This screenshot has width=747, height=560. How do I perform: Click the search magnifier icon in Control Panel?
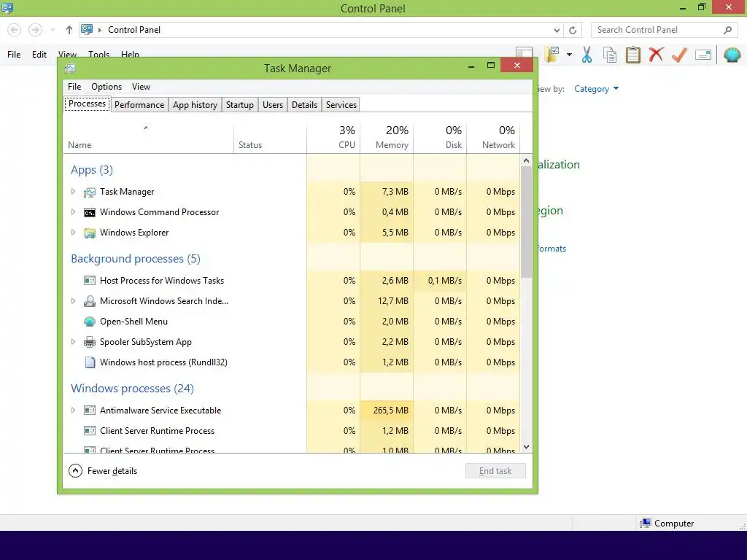727,30
